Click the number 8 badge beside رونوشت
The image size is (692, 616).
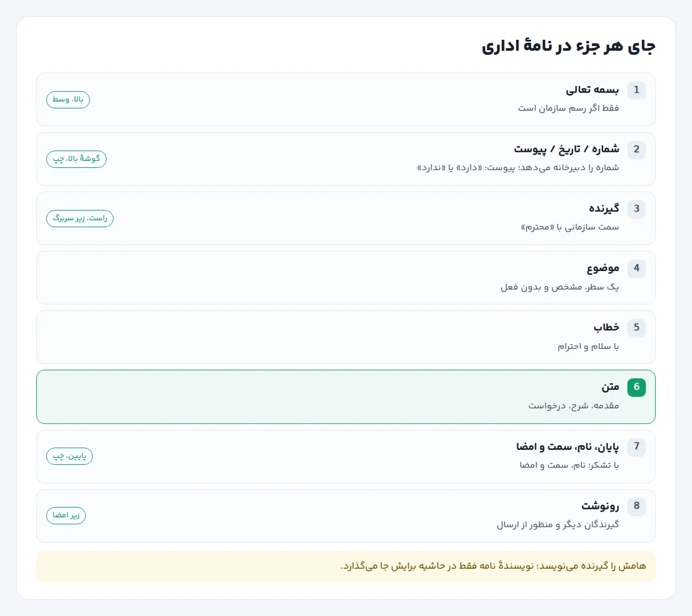coord(637,506)
